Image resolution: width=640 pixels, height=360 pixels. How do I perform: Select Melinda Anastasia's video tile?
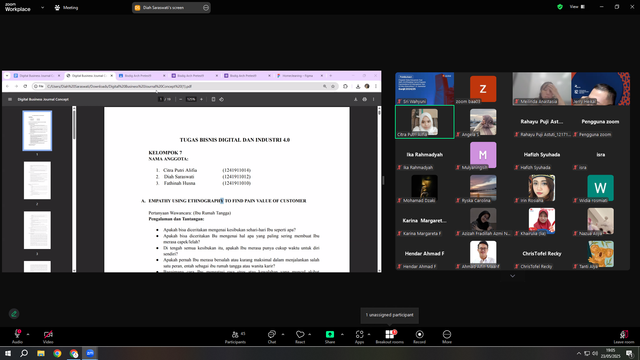(x=542, y=89)
